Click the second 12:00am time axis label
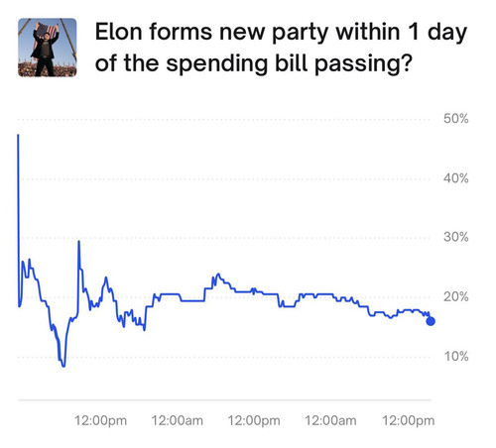This screenshot has height=448, width=496. (330, 421)
